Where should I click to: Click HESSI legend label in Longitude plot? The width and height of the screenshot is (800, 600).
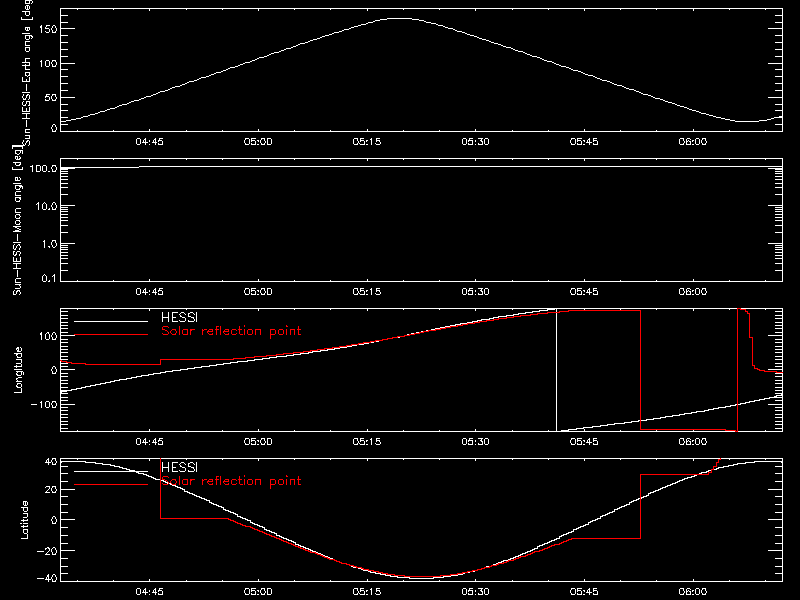click(x=180, y=317)
